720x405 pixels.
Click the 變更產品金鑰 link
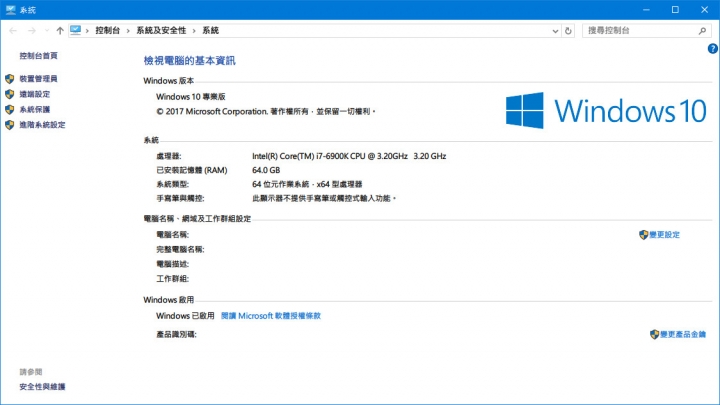(683, 334)
